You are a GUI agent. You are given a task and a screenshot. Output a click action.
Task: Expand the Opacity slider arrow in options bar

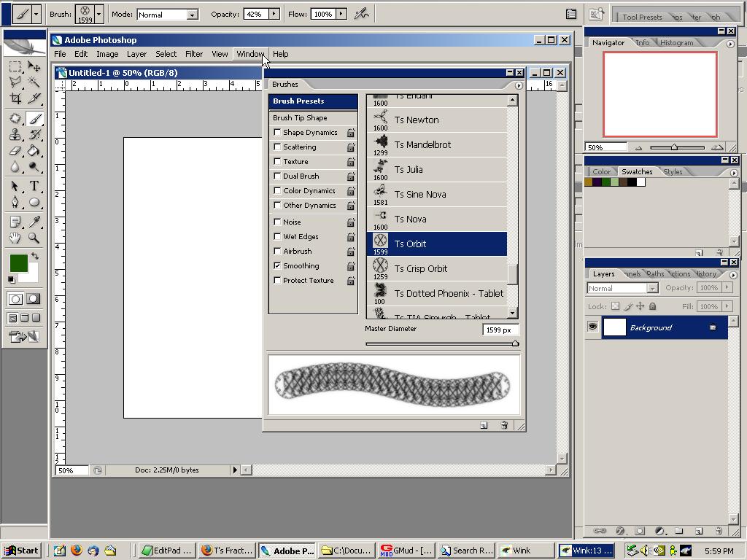pos(274,14)
